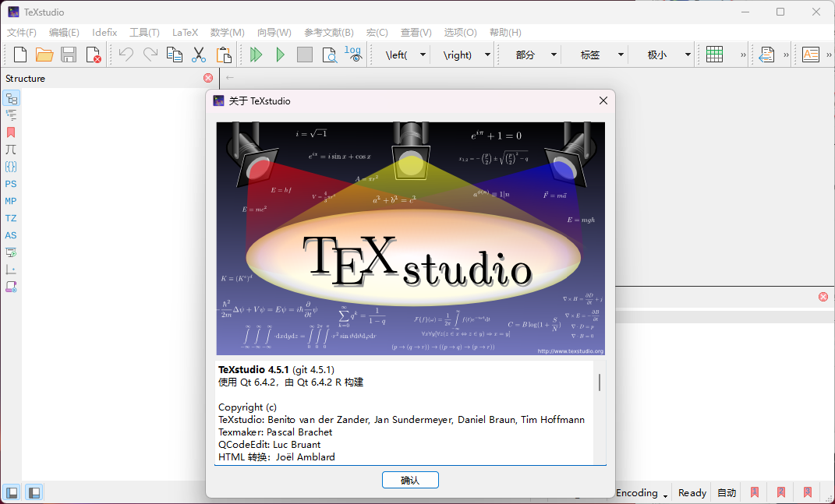Open the 选项(O) menu
835x504 pixels.
tap(460, 33)
